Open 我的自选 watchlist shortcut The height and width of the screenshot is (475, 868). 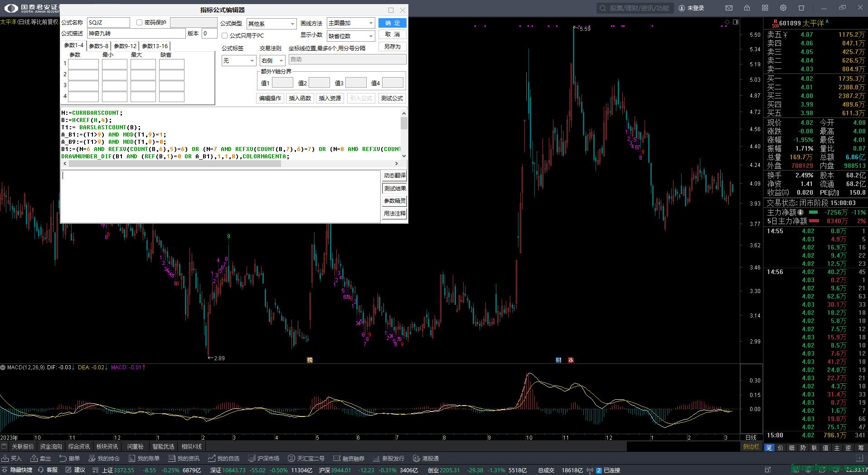[x=223, y=458]
